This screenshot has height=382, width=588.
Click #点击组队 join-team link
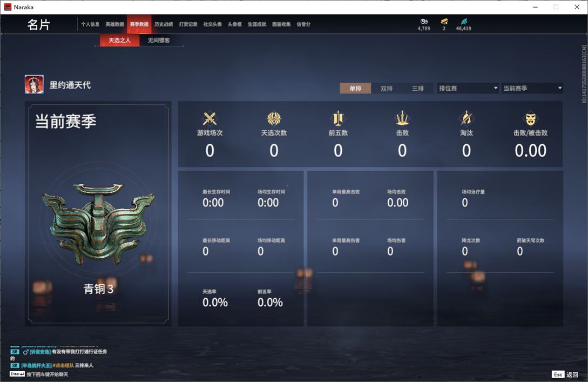pyautogui.click(x=63, y=365)
